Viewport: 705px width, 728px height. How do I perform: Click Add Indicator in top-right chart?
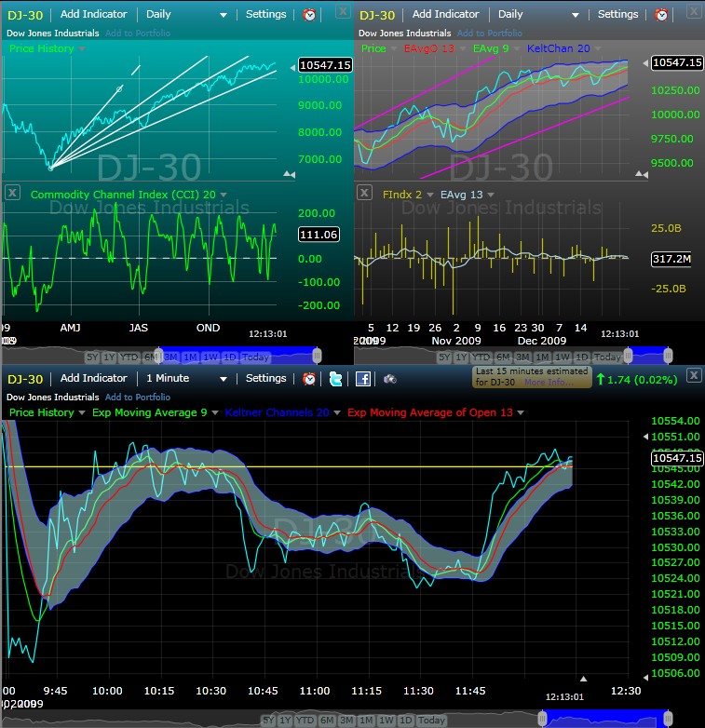point(445,14)
